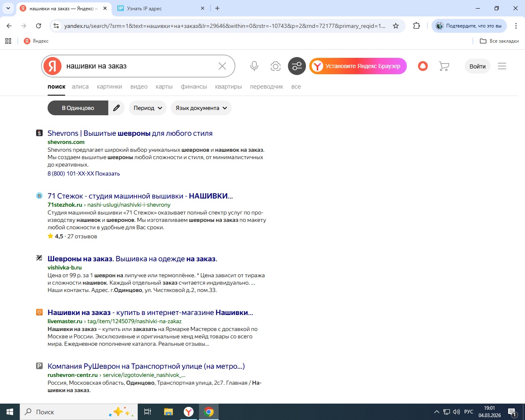
Task: Open the volume control speaker icon
Action: point(457,412)
